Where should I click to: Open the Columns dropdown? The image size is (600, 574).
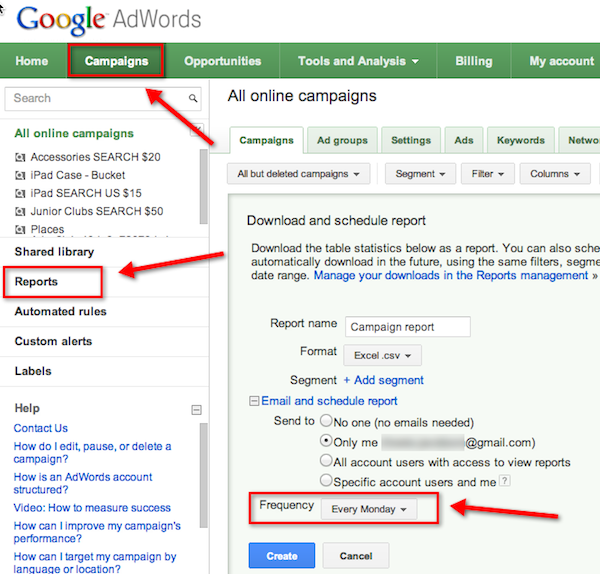(555, 174)
